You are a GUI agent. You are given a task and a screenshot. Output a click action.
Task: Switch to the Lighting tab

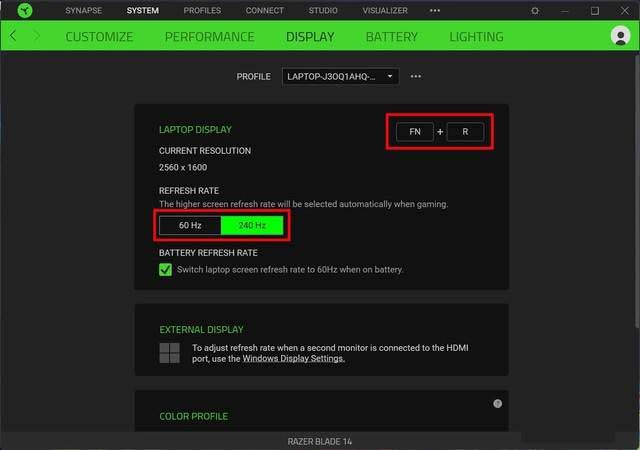click(x=476, y=37)
